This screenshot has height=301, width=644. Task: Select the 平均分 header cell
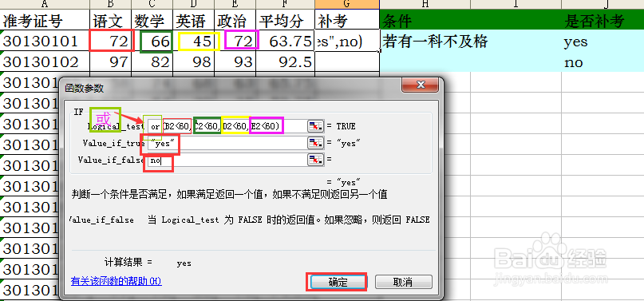(286, 20)
